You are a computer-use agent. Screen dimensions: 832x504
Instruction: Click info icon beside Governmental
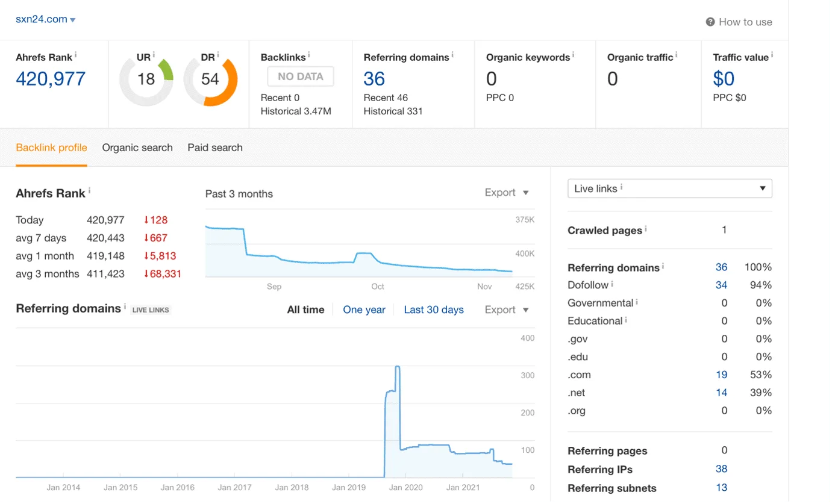click(637, 302)
